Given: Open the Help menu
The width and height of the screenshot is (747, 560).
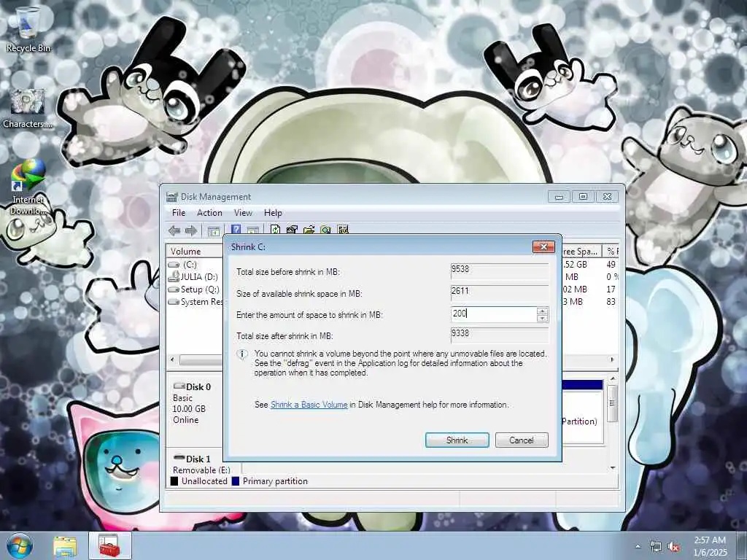Looking at the screenshot, I should click(273, 213).
